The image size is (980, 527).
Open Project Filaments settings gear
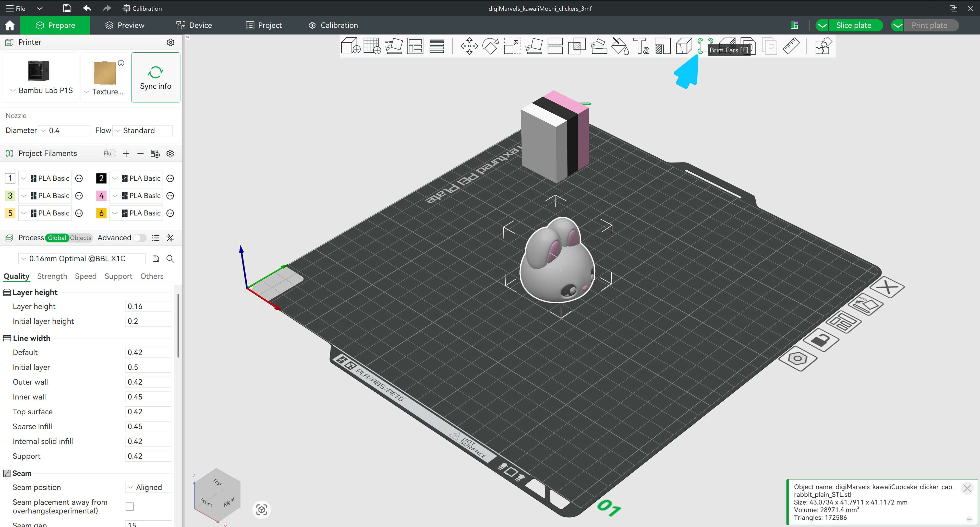click(170, 154)
